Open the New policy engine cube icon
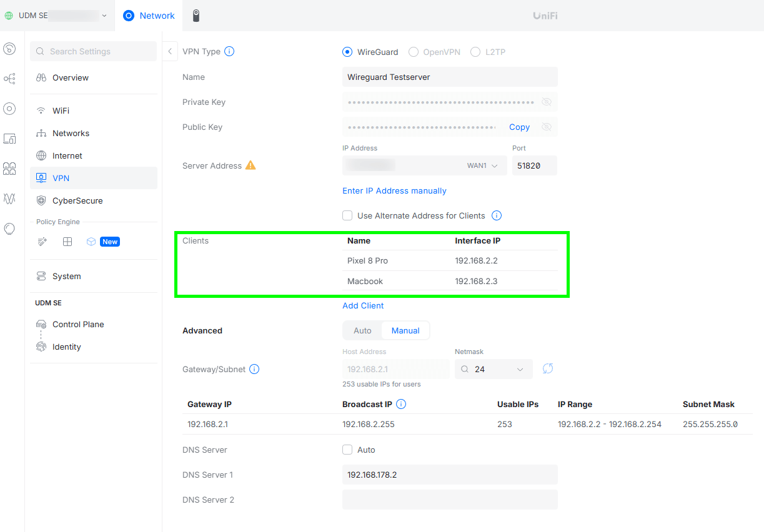 (91, 242)
